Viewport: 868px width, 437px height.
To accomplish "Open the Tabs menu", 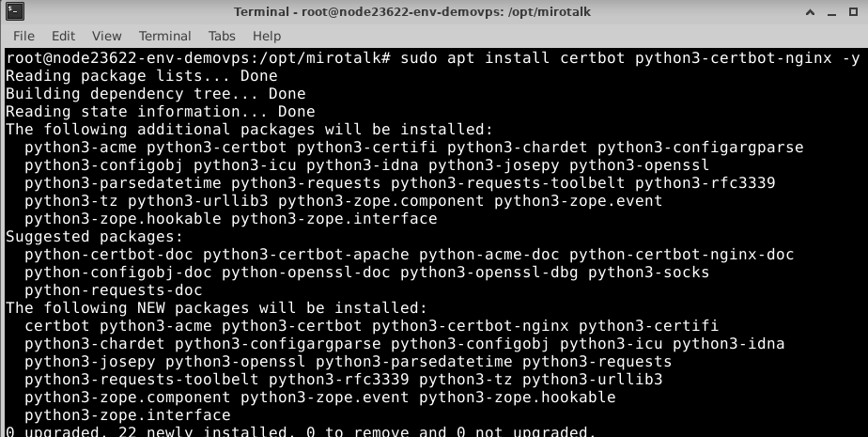I will click(x=222, y=36).
